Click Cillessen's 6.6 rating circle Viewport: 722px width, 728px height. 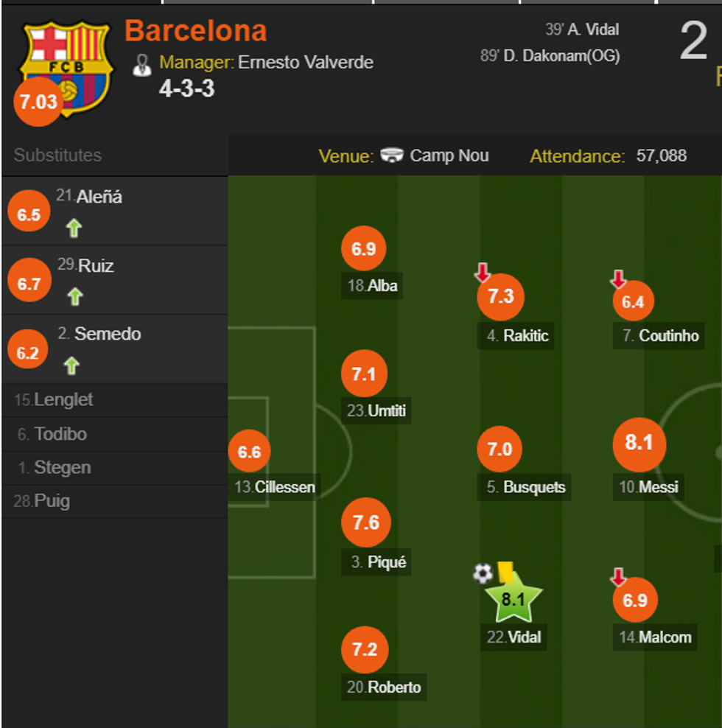(x=249, y=452)
